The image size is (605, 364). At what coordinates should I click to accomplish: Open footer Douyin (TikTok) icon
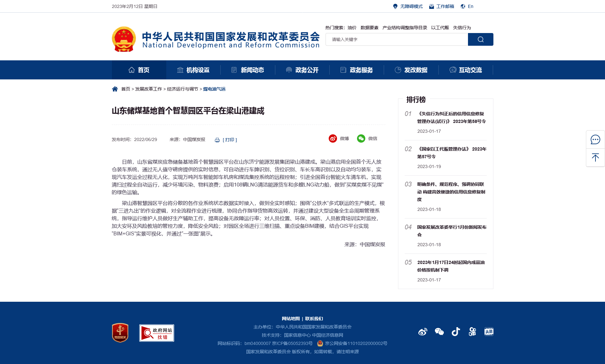tap(456, 332)
